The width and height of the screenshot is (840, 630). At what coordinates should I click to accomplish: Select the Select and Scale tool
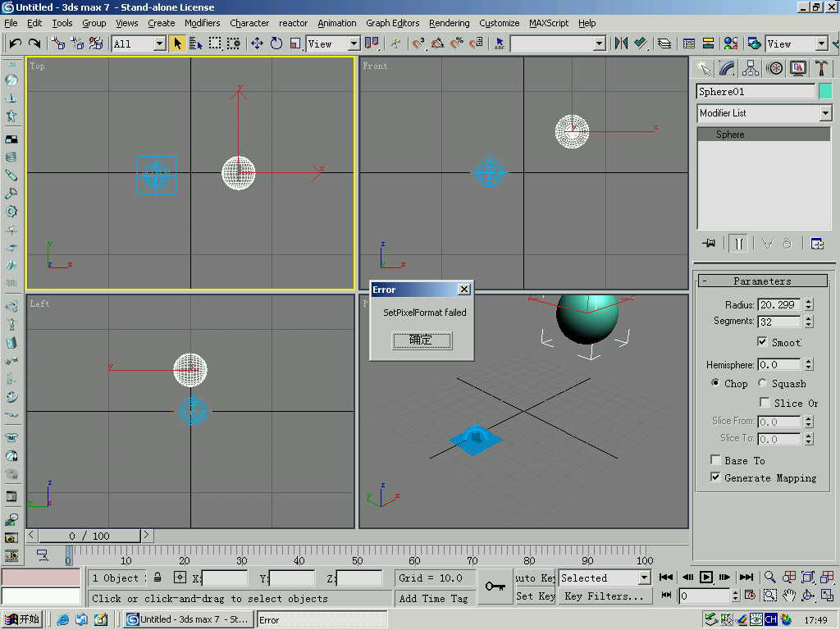[x=295, y=43]
